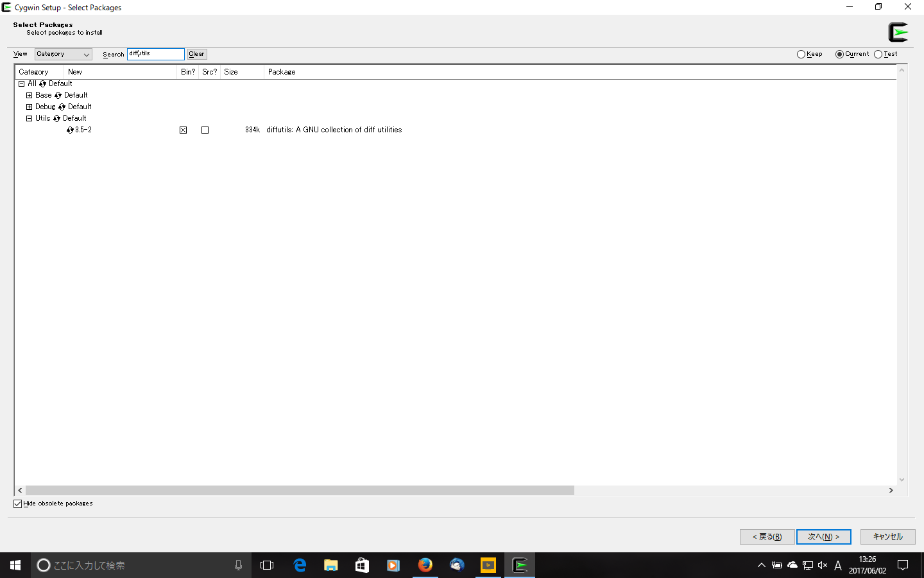Click the キャンセル cancel button
This screenshot has height=578, width=924.
click(x=888, y=537)
